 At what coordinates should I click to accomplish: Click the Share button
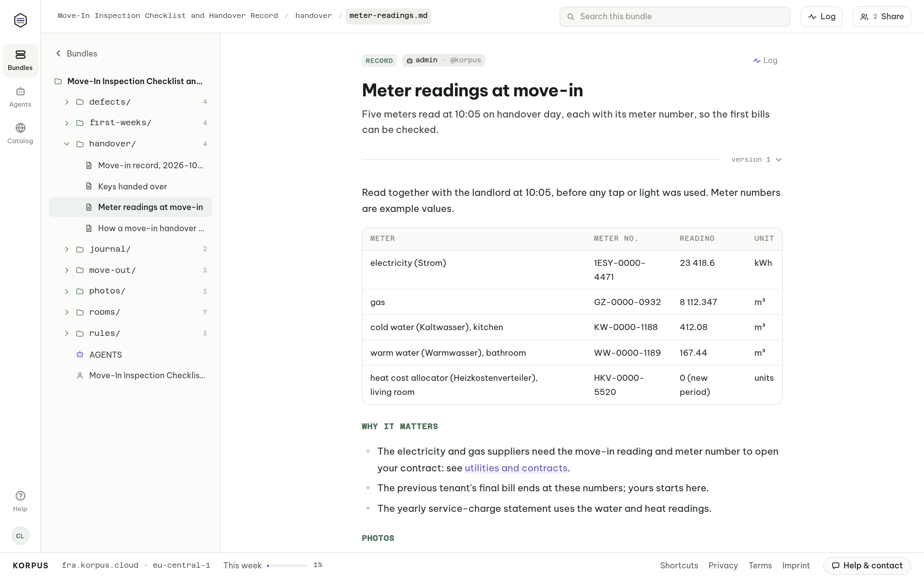882,16
